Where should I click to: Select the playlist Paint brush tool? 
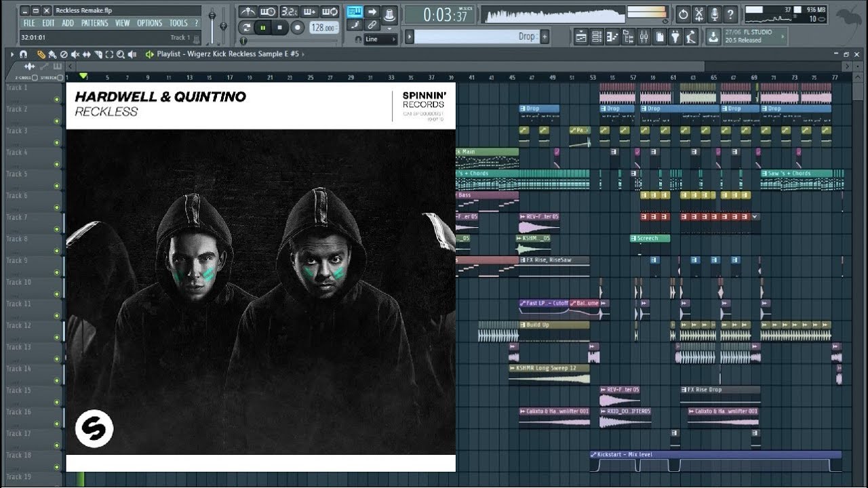point(52,54)
